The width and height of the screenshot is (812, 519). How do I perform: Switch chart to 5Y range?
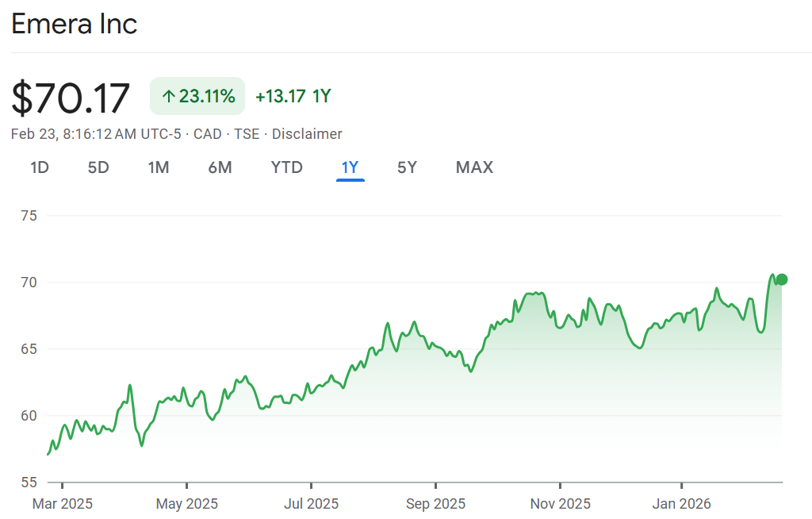coord(407,167)
